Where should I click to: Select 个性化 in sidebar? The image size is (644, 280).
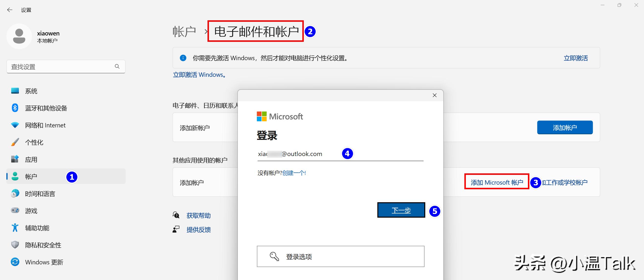pos(66,142)
